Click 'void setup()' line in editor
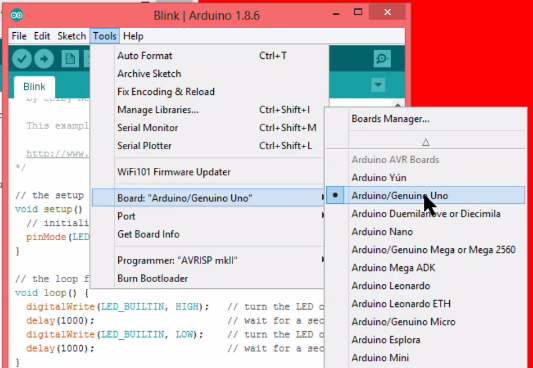This screenshot has width=533, height=368. click(x=49, y=209)
